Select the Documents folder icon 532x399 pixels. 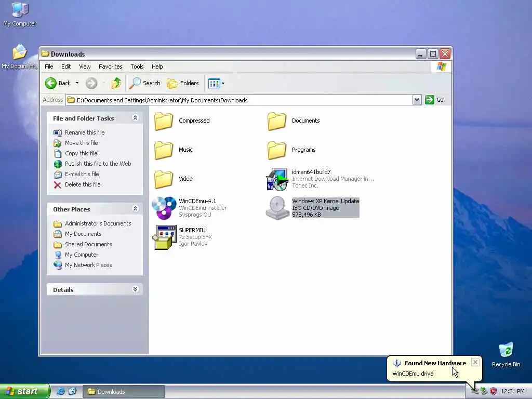coord(277,121)
